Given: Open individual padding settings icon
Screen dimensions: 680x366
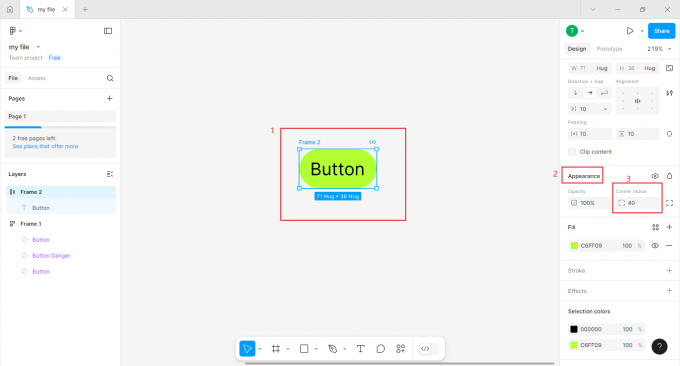Looking at the screenshot, I should pos(669,134).
